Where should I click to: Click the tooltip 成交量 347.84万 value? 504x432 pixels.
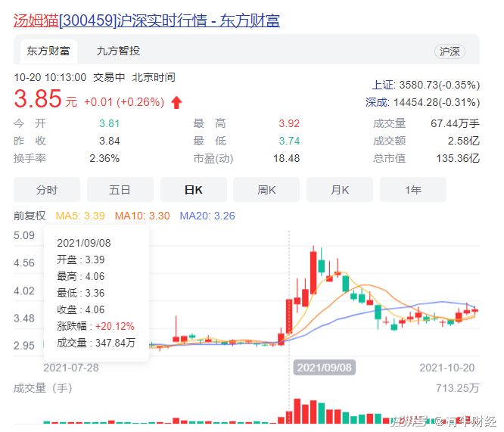[115, 343]
